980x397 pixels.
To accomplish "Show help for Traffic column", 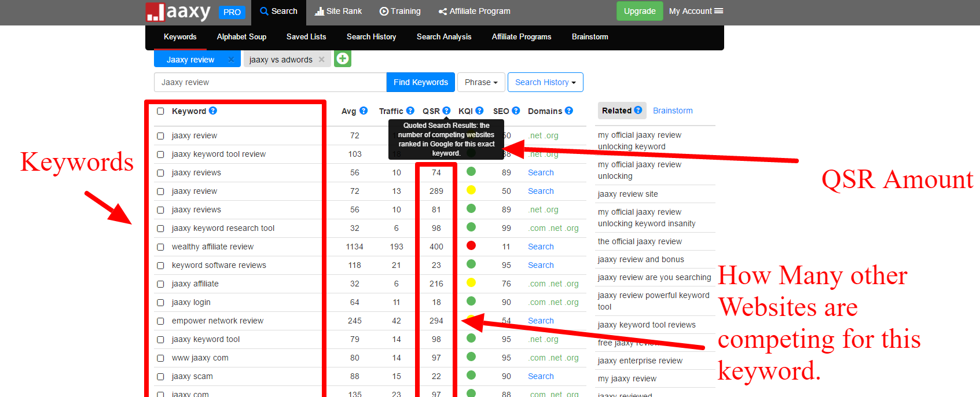I will [x=410, y=111].
